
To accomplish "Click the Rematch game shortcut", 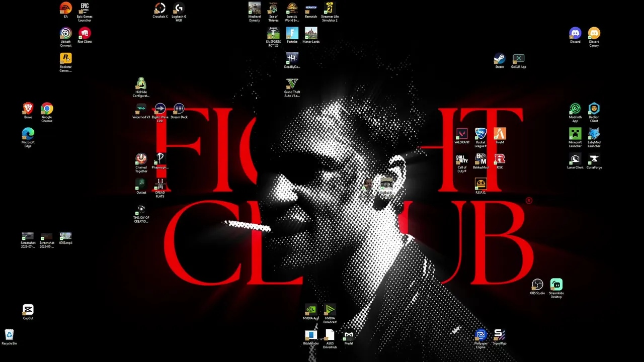I will pos(311,9).
